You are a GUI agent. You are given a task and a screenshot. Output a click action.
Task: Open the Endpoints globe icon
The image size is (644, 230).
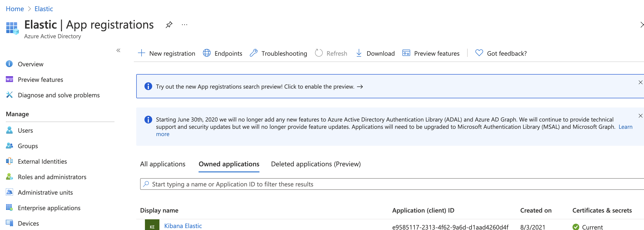point(207,53)
